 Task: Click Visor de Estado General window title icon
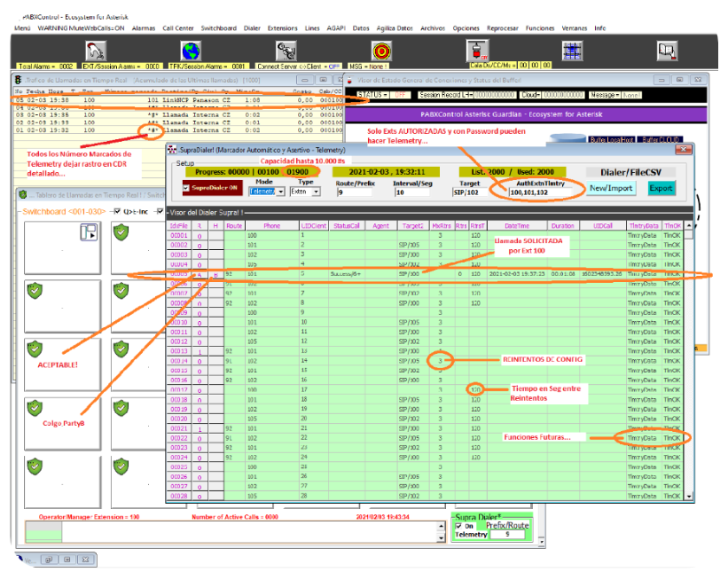pyautogui.click(x=349, y=80)
